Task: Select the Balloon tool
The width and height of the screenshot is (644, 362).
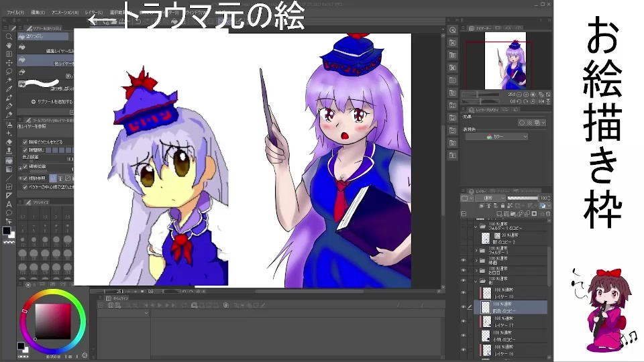Action: [9, 213]
